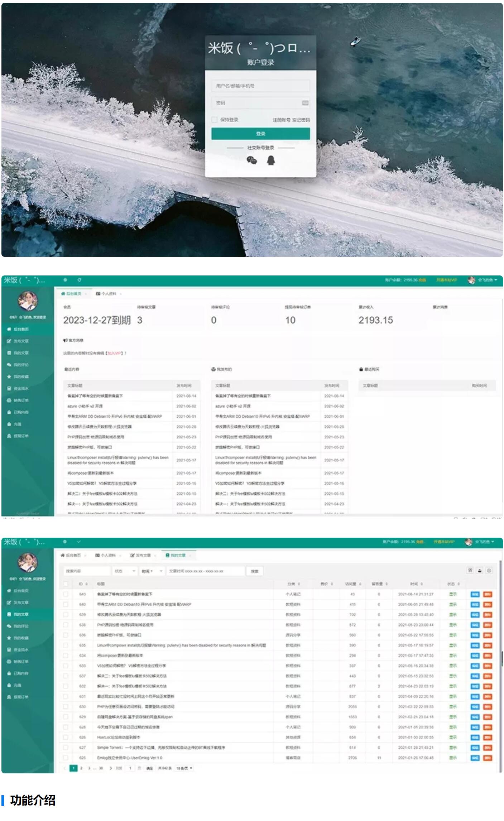Switch to the 我的文章 tab
The image size is (504, 821).
pos(178,555)
